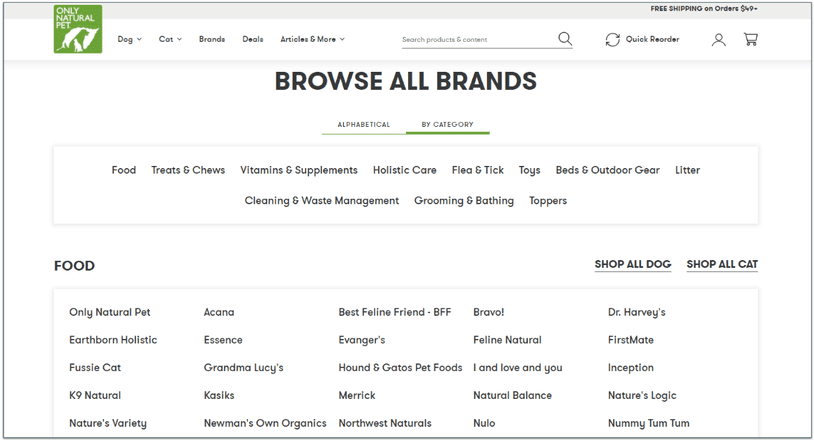Select Beds & Outdoor Gear category
The height and width of the screenshot is (440, 814).
(607, 170)
